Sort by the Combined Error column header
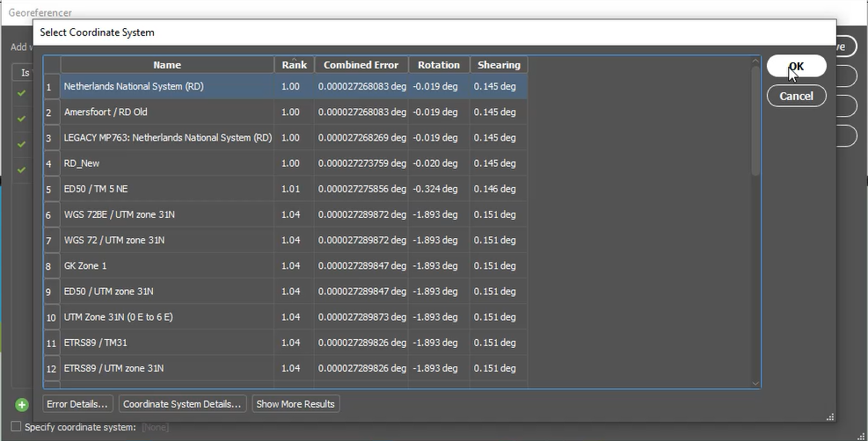868x441 pixels. pyautogui.click(x=361, y=65)
